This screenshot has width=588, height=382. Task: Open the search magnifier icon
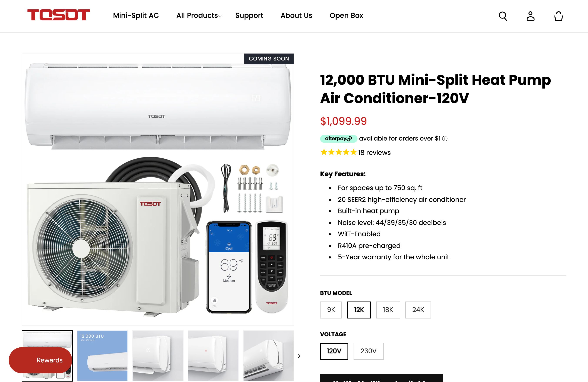tap(503, 16)
